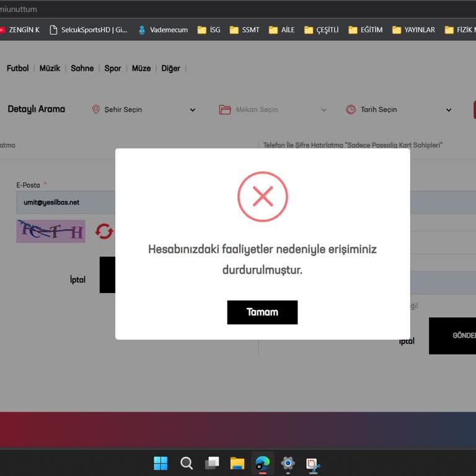Open Windows taskbar search
The image size is (476, 476).
click(x=187, y=463)
